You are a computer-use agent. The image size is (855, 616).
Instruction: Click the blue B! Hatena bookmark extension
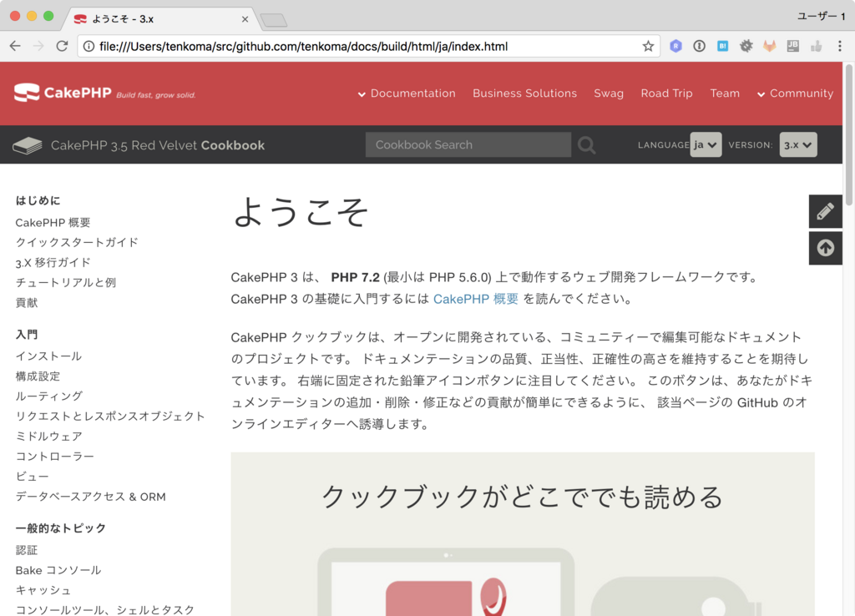(722, 47)
